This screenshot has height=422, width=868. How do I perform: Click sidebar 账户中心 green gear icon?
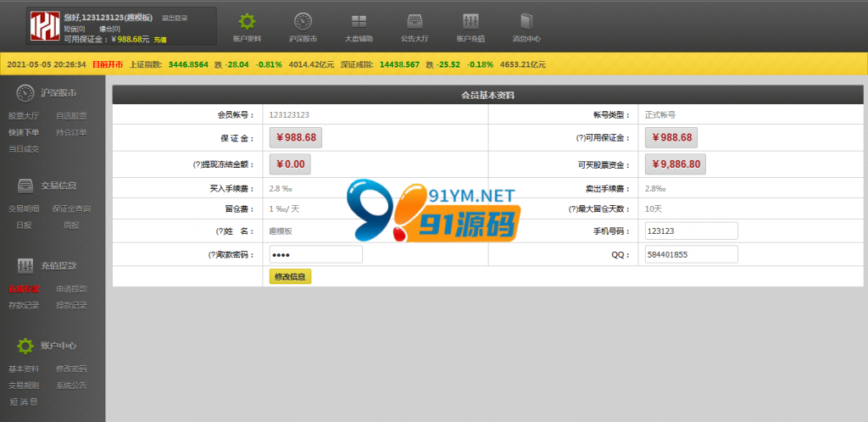[x=25, y=346]
